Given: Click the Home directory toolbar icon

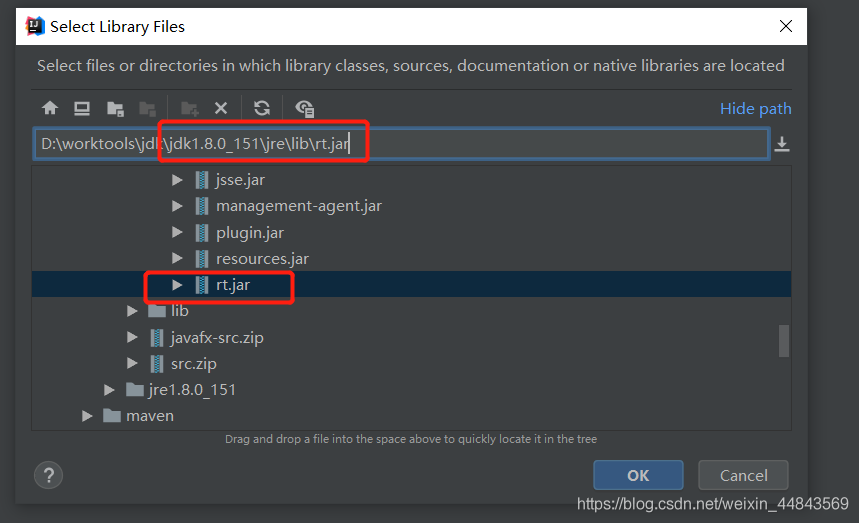Looking at the screenshot, I should [x=50, y=108].
